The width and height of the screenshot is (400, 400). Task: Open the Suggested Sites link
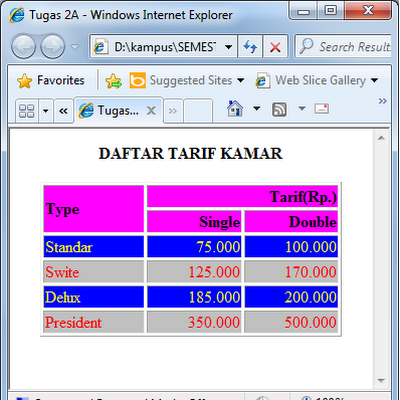181,80
